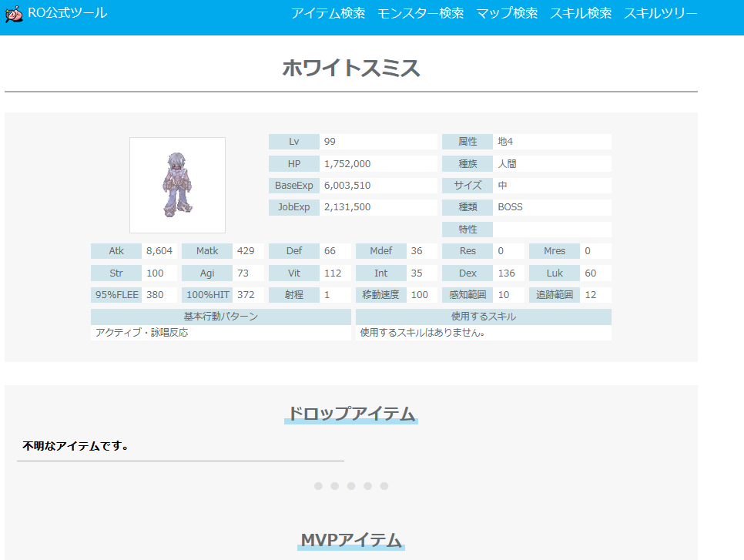Jump to the second carousel dot
The height and width of the screenshot is (560, 744).
(334, 486)
